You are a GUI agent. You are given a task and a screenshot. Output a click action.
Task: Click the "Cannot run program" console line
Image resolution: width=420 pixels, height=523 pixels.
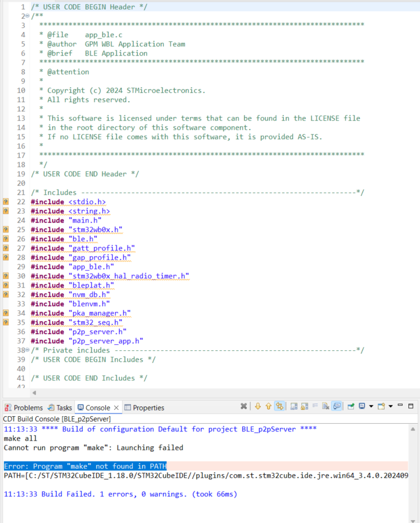[x=93, y=448]
